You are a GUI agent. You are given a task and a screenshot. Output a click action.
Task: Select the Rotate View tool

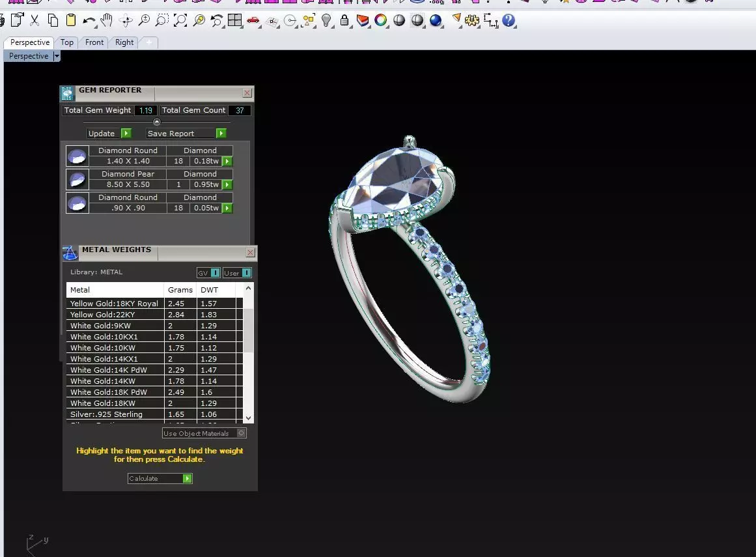pyautogui.click(x=126, y=21)
